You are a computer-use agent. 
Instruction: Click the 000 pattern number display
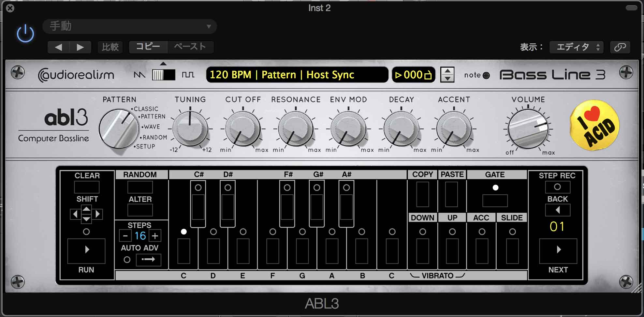coord(413,75)
